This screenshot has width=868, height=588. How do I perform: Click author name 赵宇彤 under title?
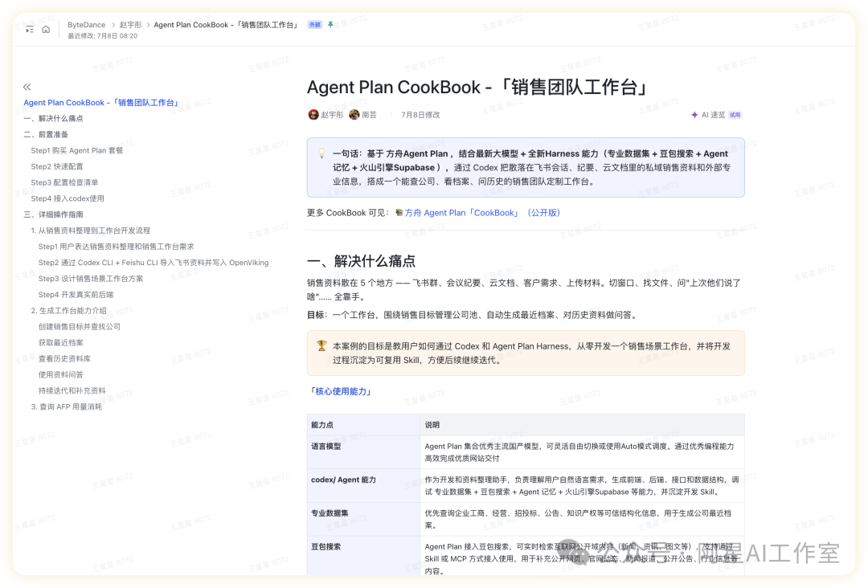(332, 115)
